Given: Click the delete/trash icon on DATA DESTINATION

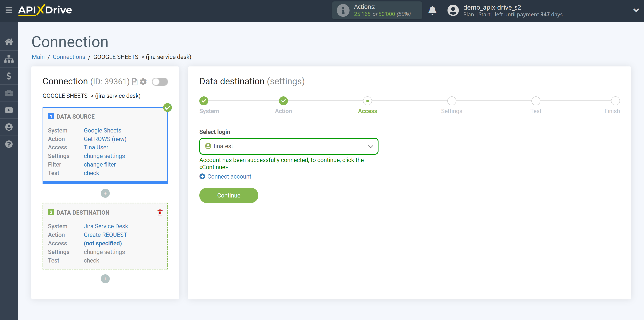Looking at the screenshot, I should pos(160,212).
